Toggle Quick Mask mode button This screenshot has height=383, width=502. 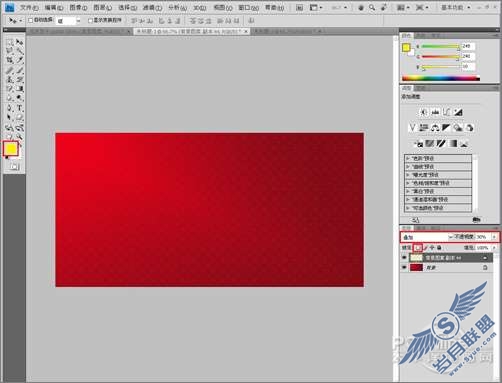tap(14, 166)
